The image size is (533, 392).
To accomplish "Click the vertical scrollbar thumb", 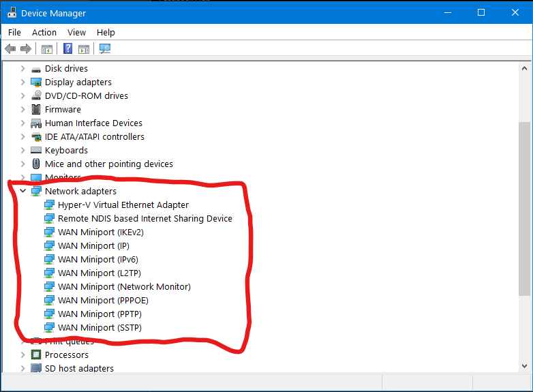I will click(x=525, y=209).
